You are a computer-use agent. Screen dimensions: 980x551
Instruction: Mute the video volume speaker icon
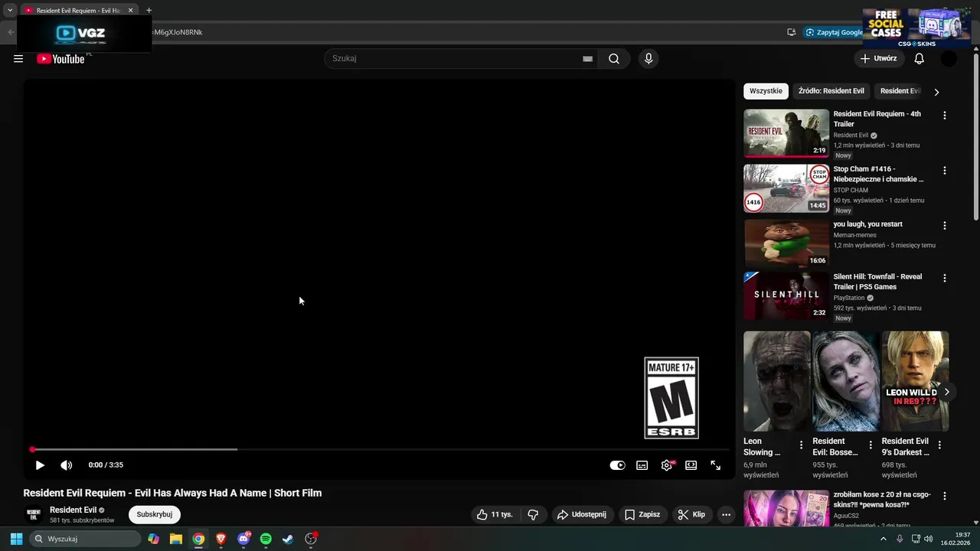point(67,465)
